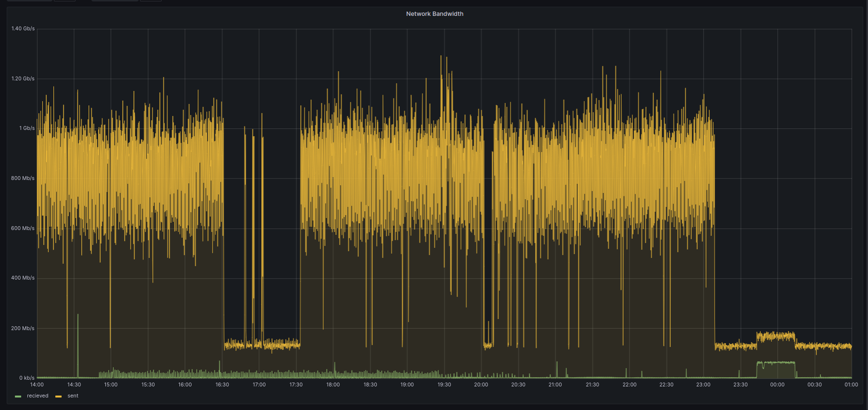Open the Network Bandwidth panel title menu
The image size is (868, 410).
[x=434, y=14]
